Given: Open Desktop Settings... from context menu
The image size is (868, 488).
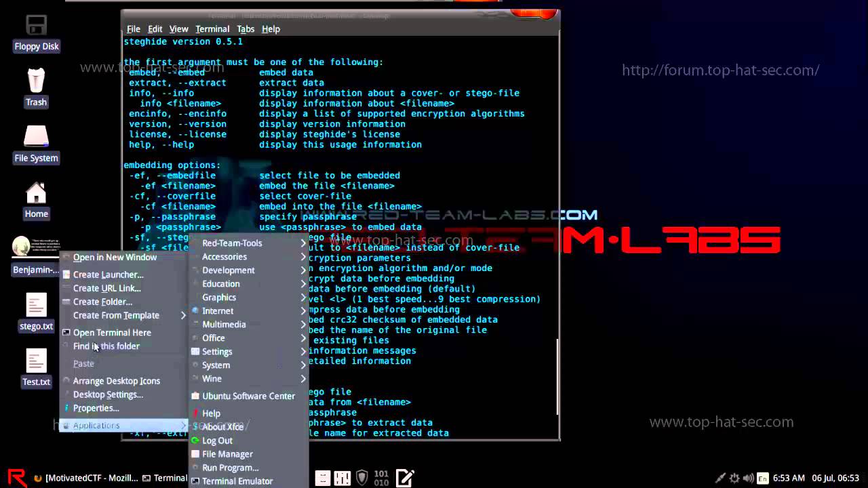Looking at the screenshot, I should [x=123, y=394].
